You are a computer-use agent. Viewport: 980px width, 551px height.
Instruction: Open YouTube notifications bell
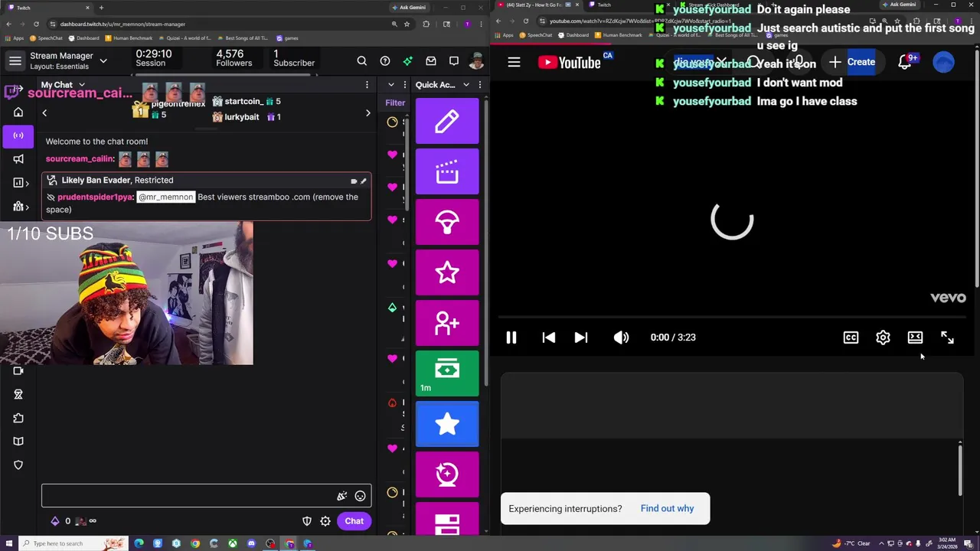point(905,62)
